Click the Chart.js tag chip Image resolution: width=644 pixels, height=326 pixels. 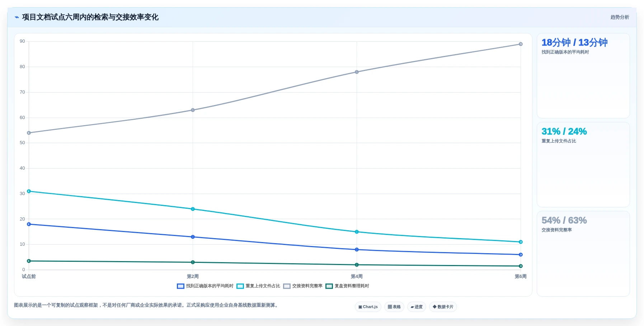(368, 307)
